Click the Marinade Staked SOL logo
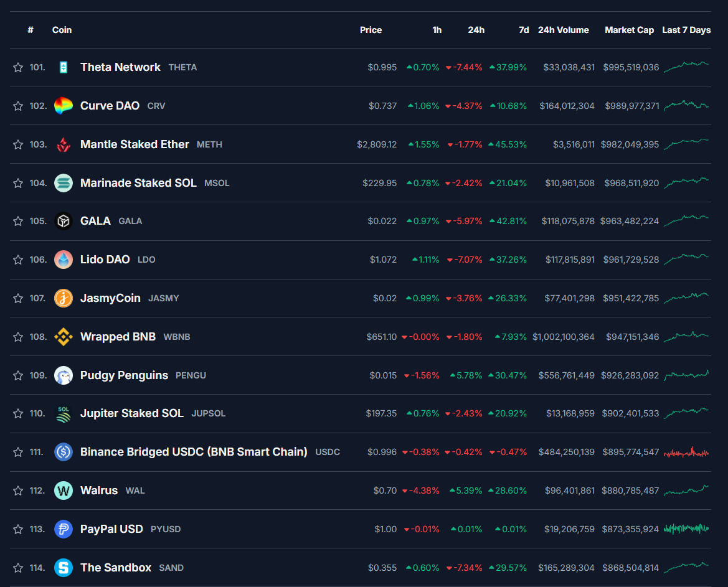 [x=64, y=183]
